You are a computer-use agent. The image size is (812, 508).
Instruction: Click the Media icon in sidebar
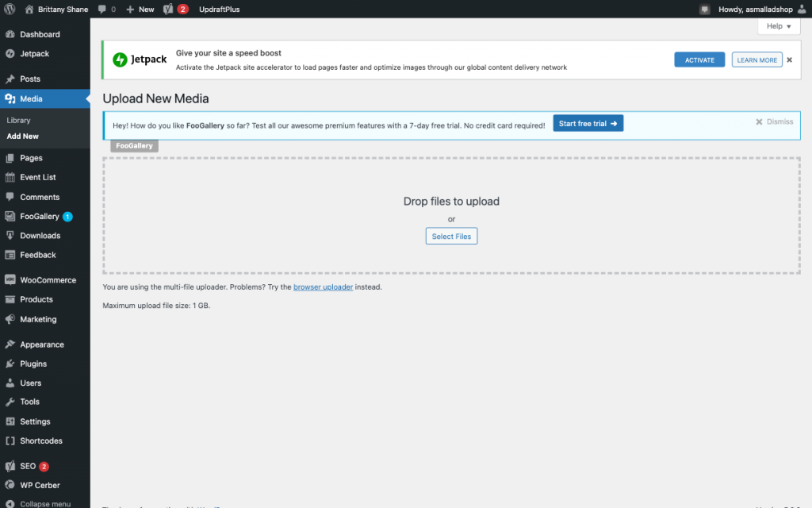(10, 98)
